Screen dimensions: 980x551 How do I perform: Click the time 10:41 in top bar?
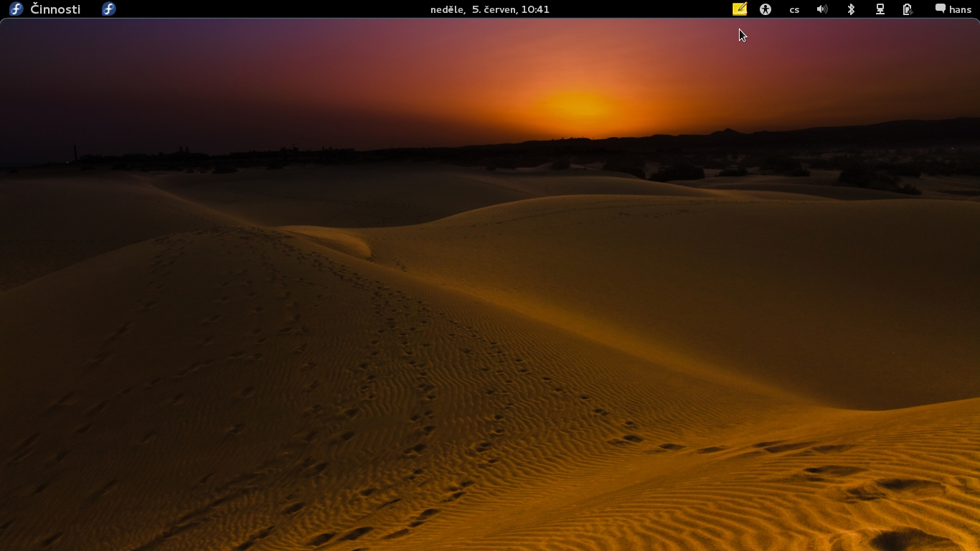(535, 9)
